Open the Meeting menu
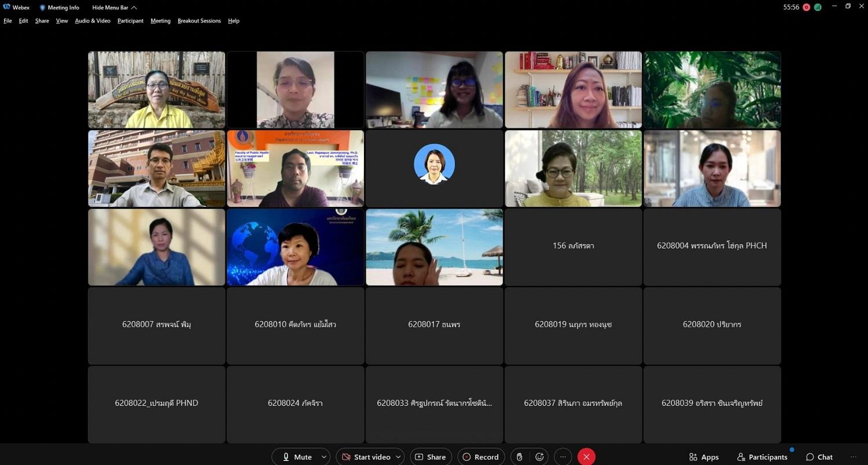 click(160, 21)
